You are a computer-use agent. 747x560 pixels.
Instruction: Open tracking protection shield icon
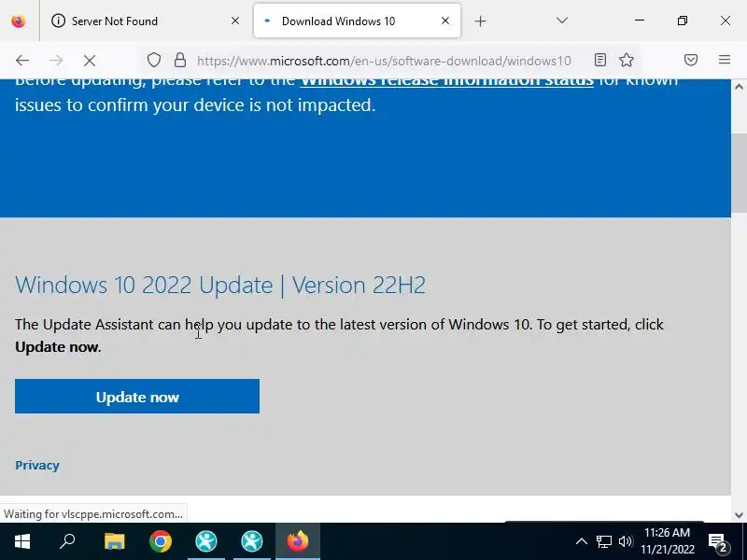tap(153, 61)
